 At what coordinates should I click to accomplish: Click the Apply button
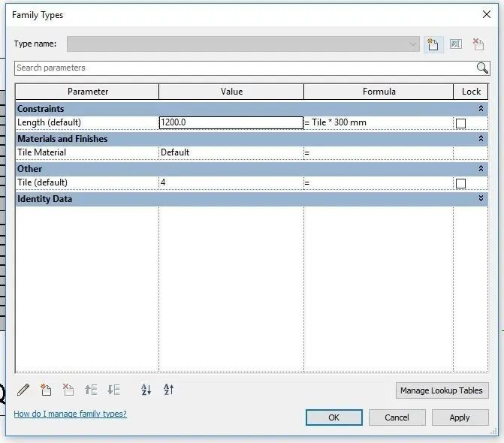pos(460,417)
